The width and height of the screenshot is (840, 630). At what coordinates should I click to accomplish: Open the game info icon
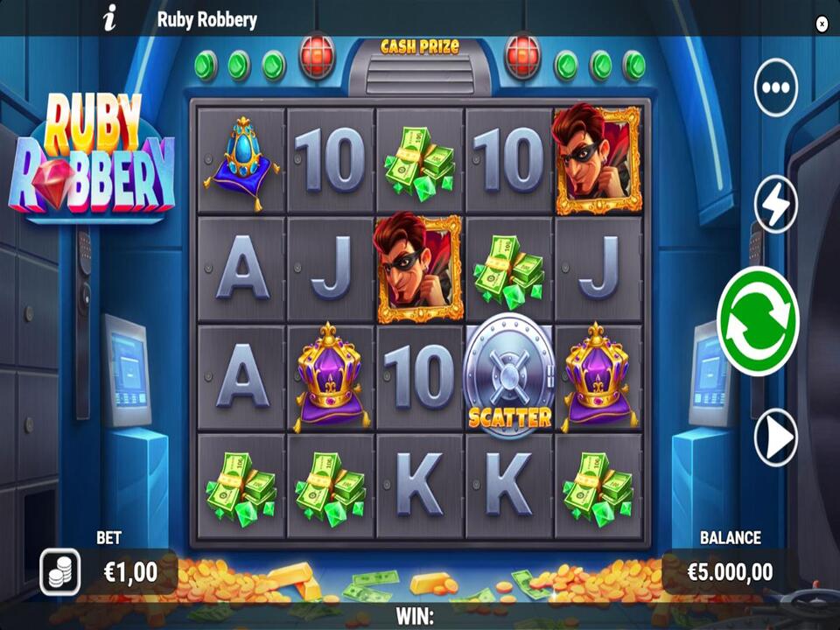tap(109, 19)
